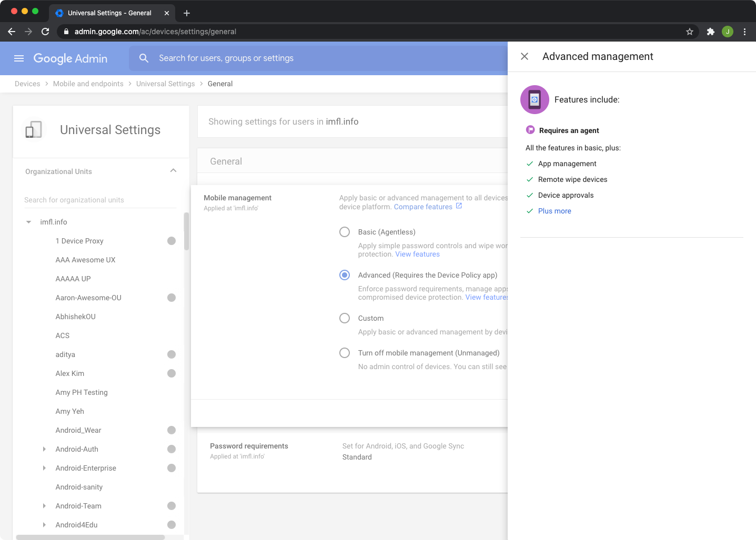
Task: Click status dot next to 1 Device Proxy
Action: (172, 241)
